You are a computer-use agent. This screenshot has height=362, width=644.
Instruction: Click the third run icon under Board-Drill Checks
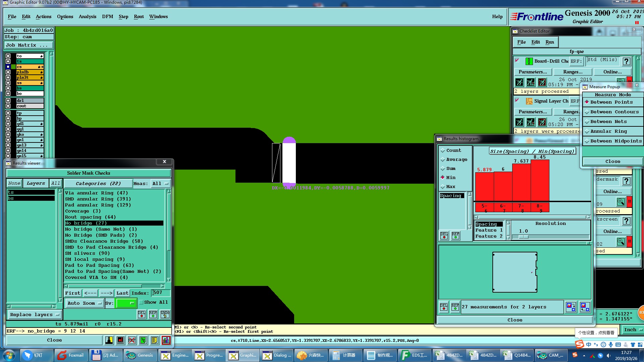pyautogui.click(x=542, y=82)
